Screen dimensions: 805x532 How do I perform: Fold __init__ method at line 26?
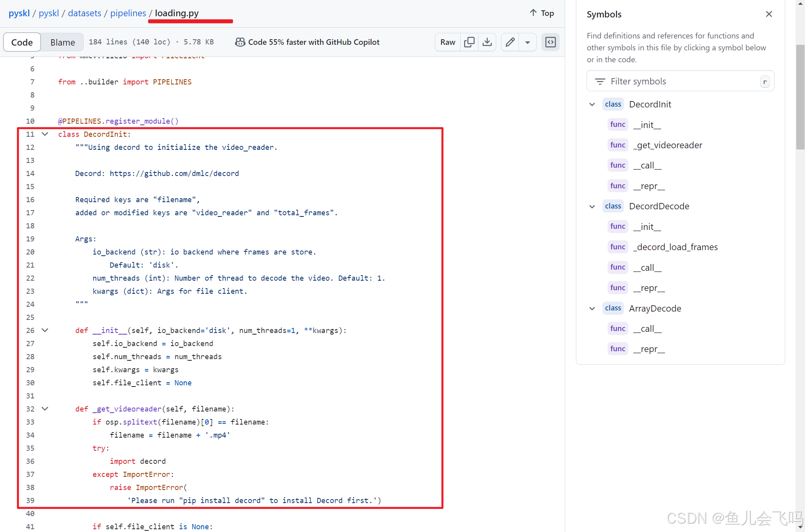coord(45,330)
